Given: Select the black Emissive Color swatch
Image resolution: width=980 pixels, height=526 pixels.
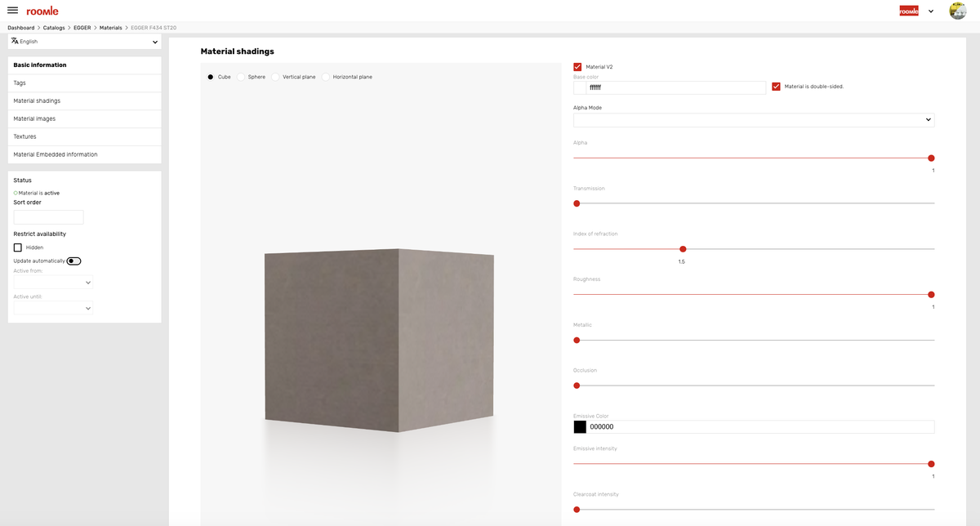Looking at the screenshot, I should pos(581,426).
